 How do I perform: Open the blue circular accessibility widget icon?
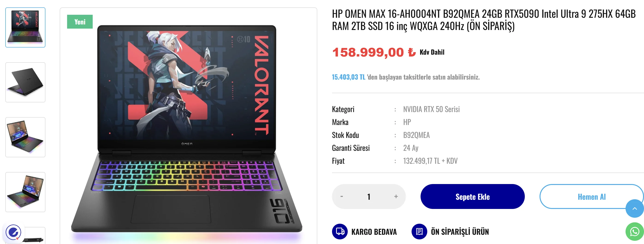coord(13,232)
